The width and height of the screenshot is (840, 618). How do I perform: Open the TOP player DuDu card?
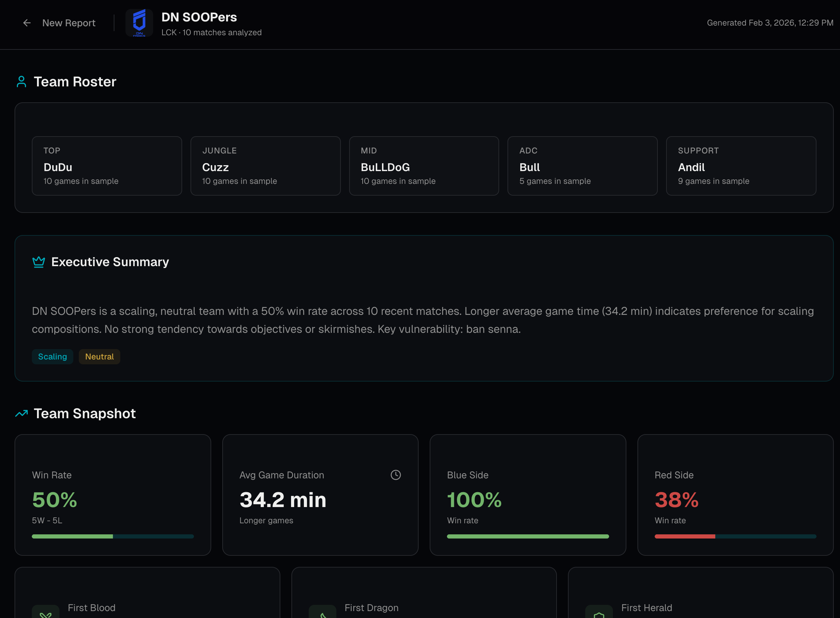click(106, 166)
